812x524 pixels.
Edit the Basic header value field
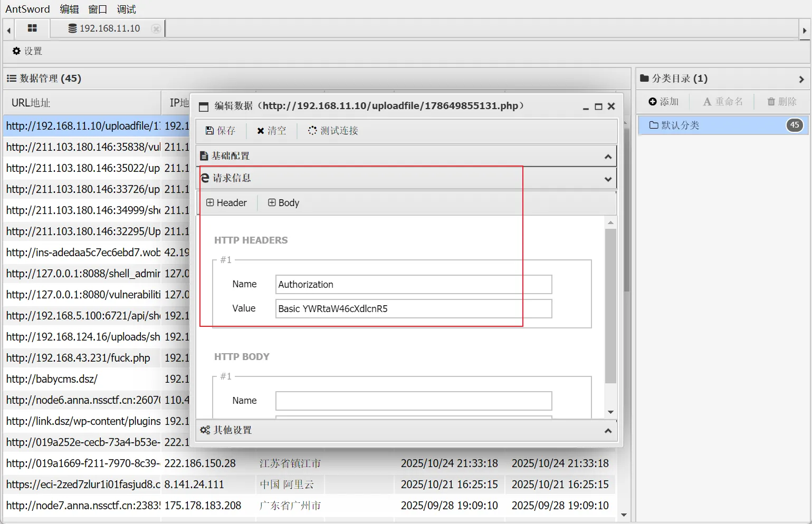[x=414, y=309]
